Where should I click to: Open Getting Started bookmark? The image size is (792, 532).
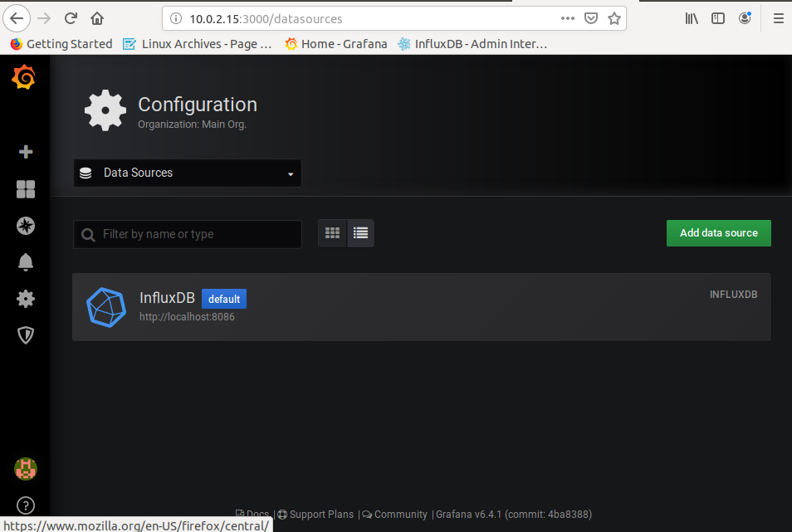tap(61, 44)
